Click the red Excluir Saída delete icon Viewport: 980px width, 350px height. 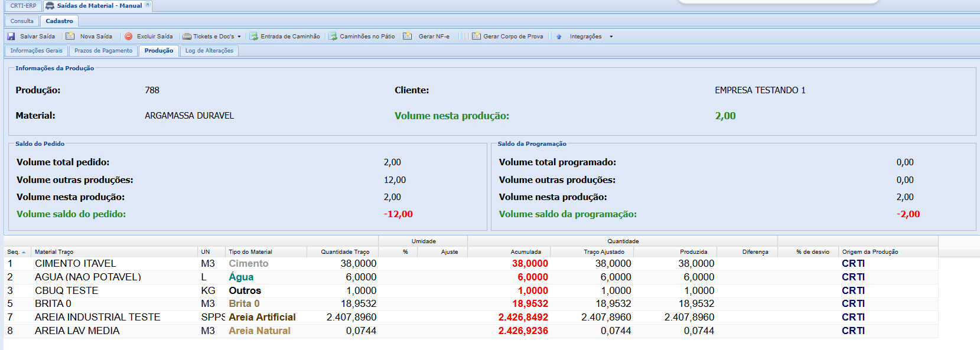128,37
